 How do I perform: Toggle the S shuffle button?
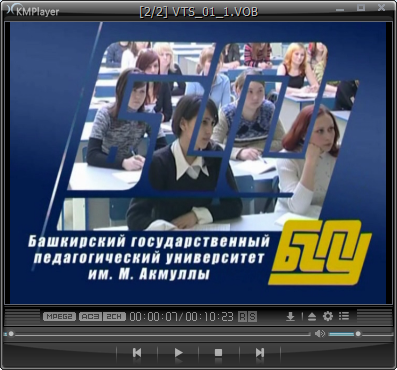pos(253,316)
